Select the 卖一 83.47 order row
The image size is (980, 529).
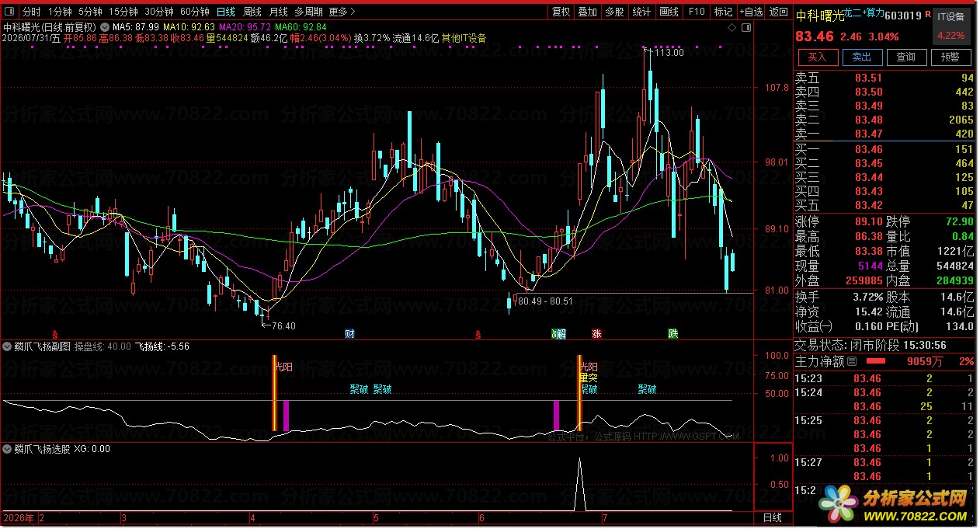point(884,134)
